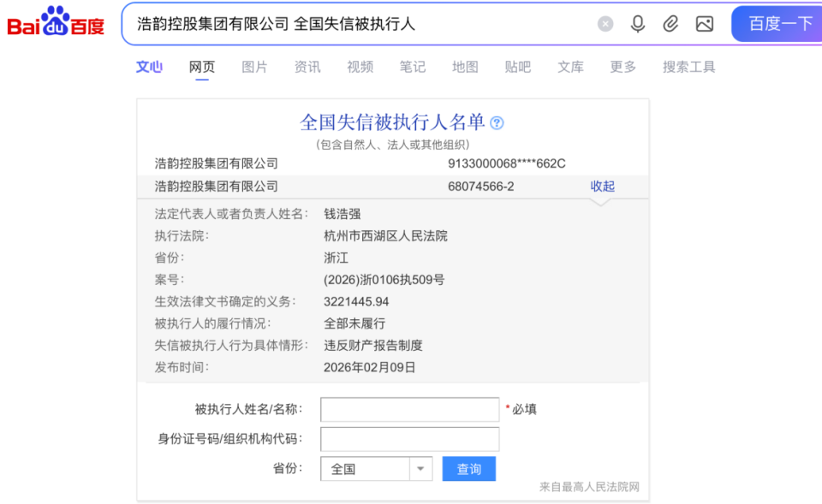Open the Baidu logo homepage link
822x504 pixels.
point(56,21)
